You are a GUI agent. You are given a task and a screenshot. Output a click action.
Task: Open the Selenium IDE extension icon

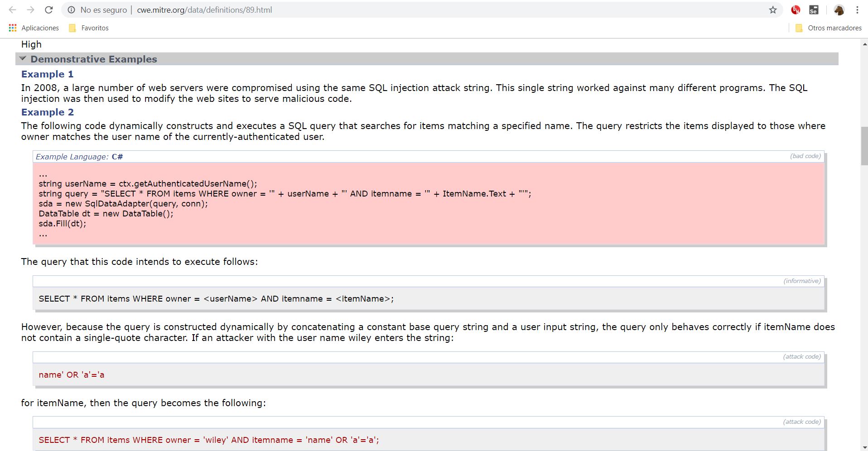click(x=814, y=10)
